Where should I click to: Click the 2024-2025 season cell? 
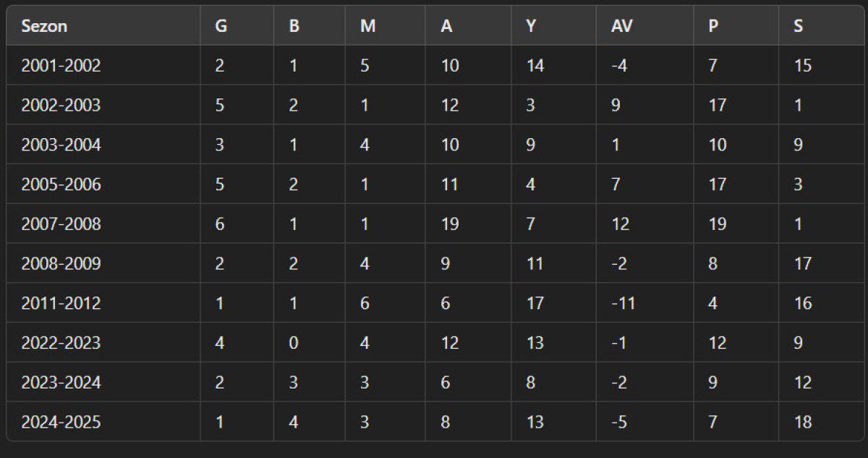[61, 422]
